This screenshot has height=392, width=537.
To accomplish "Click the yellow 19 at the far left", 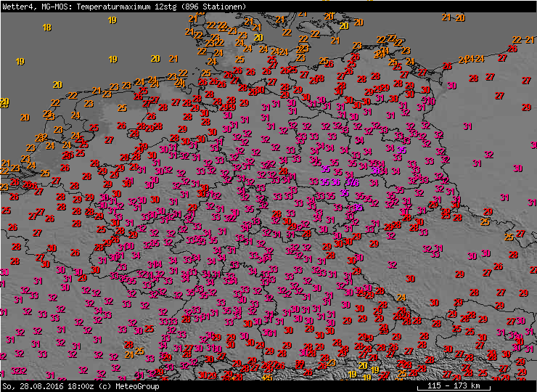I will point(20,62).
